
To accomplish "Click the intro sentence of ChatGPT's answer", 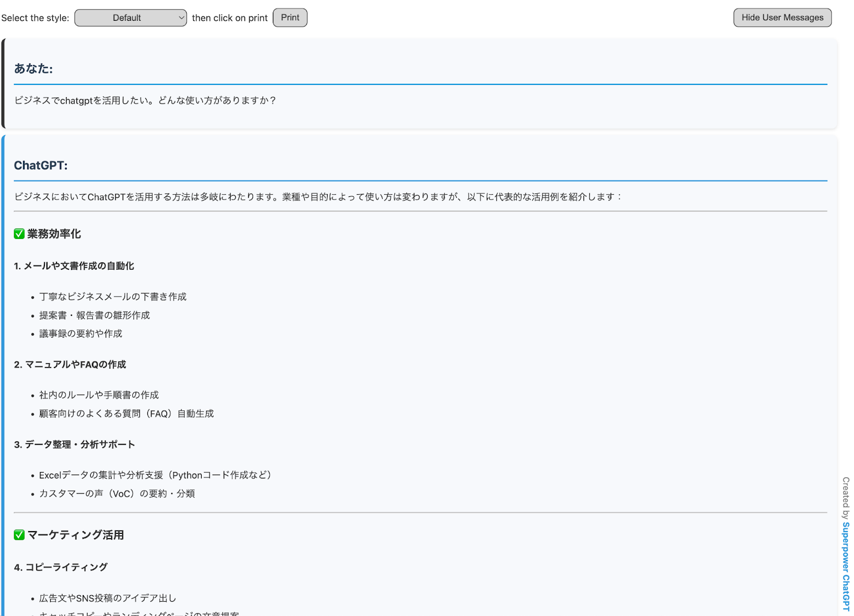I will (x=318, y=196).
